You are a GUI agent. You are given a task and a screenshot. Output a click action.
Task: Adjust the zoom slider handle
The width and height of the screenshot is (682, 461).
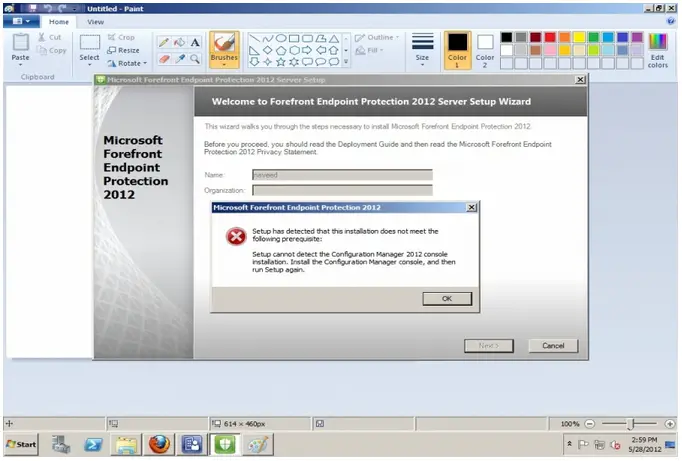[x=632, y=424]
